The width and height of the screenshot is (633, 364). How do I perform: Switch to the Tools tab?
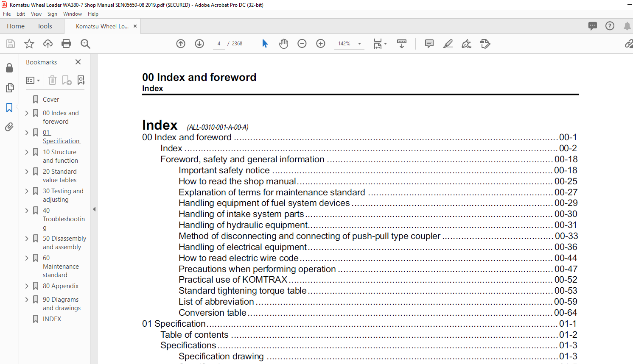[x=45, y=26]
